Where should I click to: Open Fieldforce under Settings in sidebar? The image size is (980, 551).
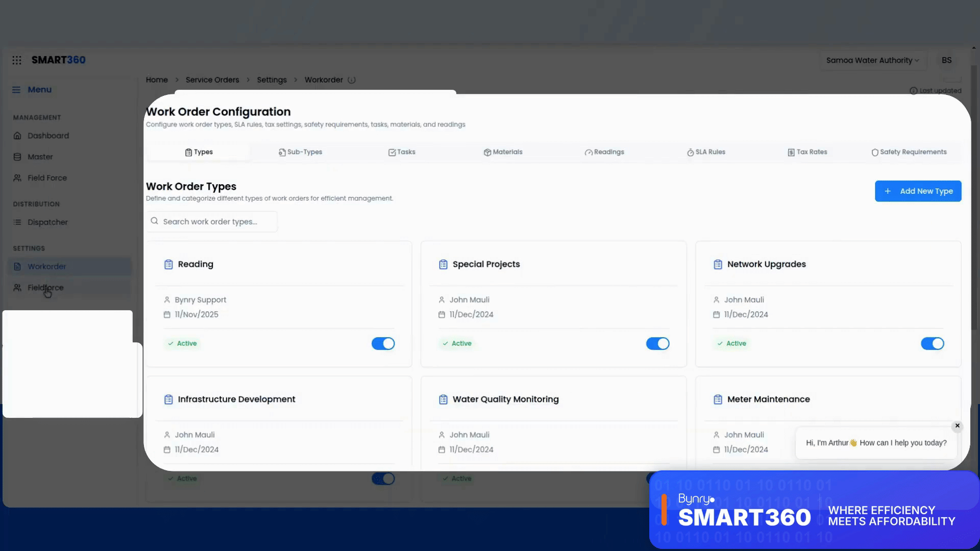tap(69, 288)
